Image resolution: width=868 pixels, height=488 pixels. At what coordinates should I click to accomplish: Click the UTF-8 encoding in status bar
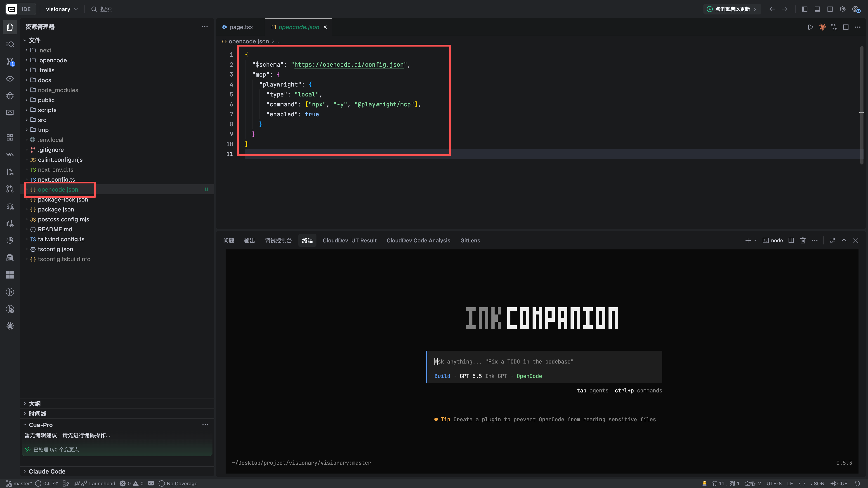pos(774,483)
